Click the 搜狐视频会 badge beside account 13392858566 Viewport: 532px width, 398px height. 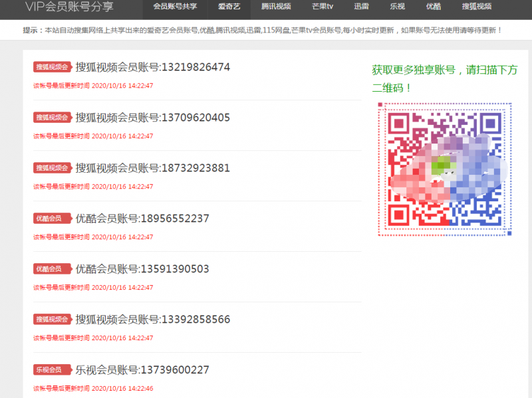tap(53, 319)
